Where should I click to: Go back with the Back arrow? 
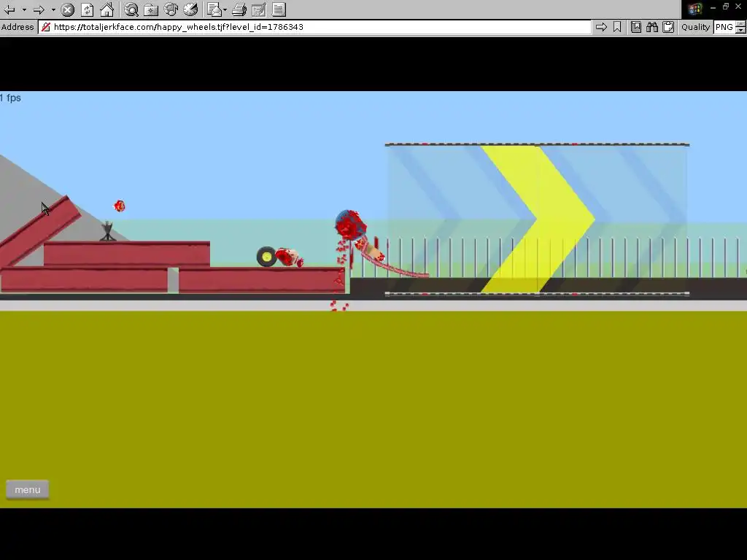click(x=9, y=9)
